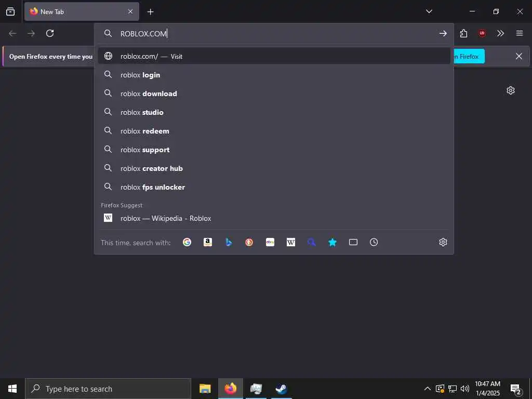Search this time with Wikipedia icon
This screenshot has height=399, width=532.
[291, 242]
